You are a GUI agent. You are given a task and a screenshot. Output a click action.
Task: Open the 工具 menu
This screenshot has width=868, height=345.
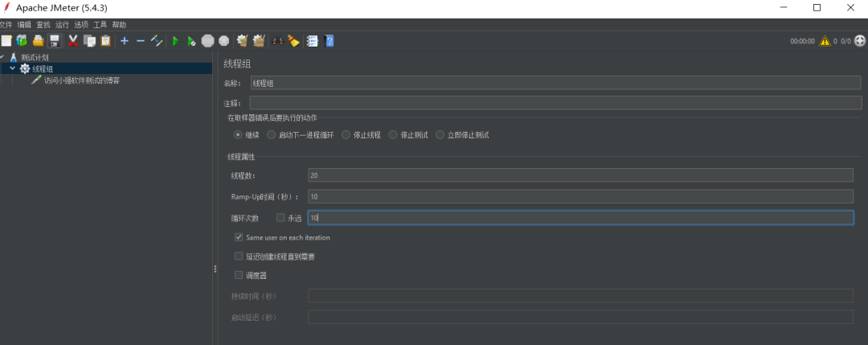[100, 24]
